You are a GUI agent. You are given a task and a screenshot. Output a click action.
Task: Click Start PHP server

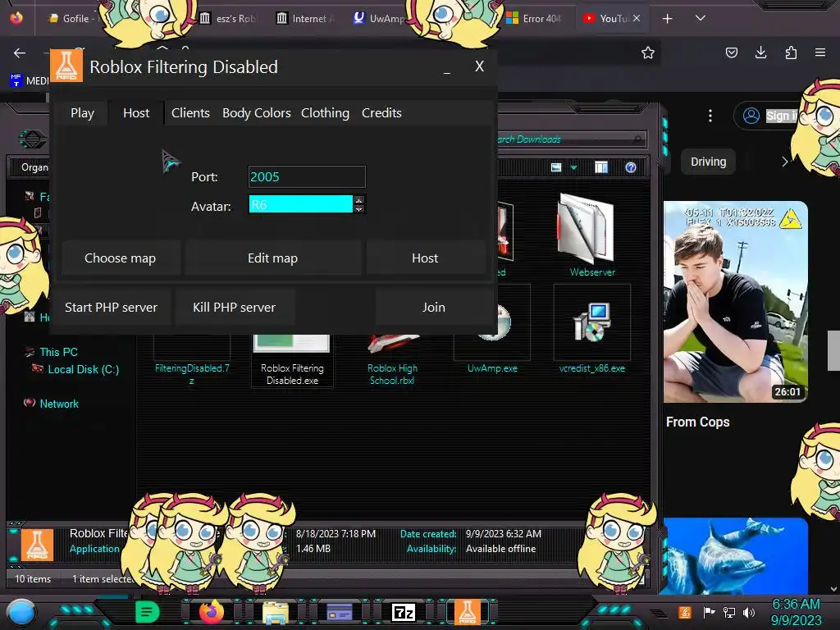pos(111,308)
